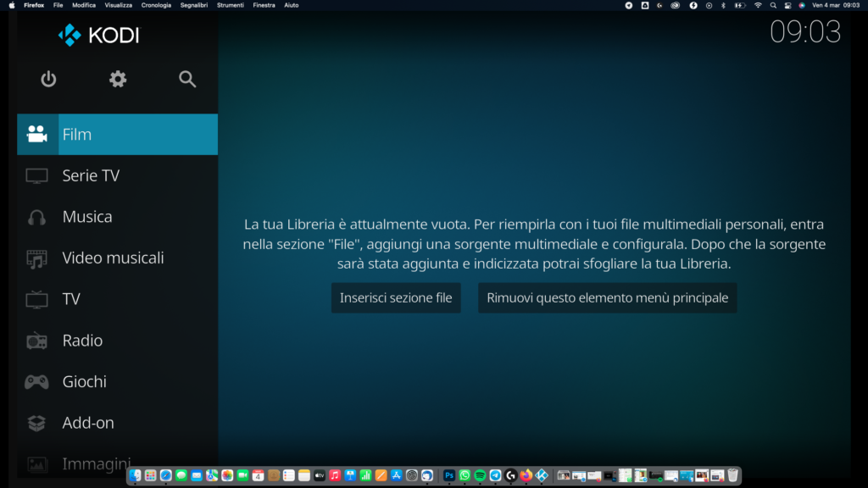Viewport: 868px width, 488px height.
Task: Click the Video musicali film-note icon
Action: [x=37, y=258]
